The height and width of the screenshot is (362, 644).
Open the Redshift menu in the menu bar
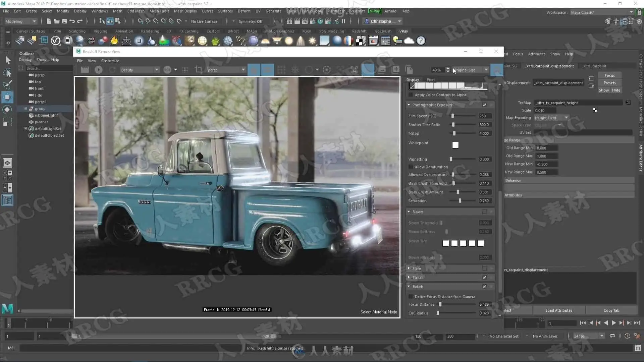click(x=357, y=11)
